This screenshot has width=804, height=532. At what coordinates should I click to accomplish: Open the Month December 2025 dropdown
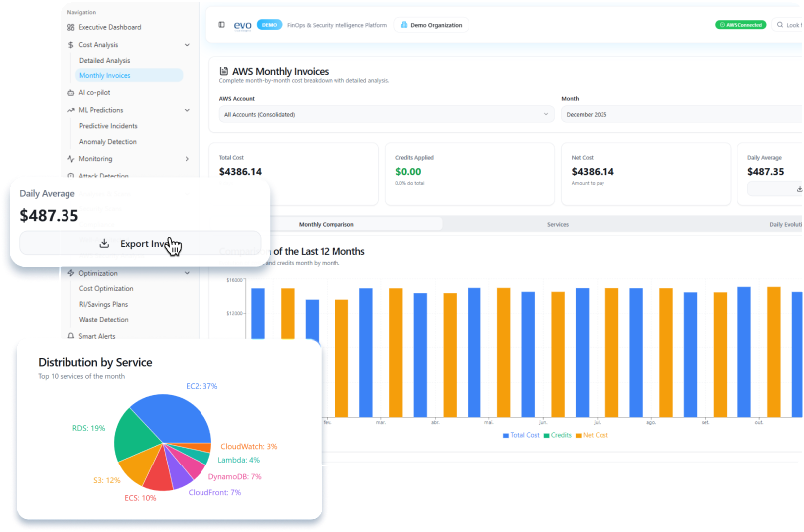click(x=682, y=114)
